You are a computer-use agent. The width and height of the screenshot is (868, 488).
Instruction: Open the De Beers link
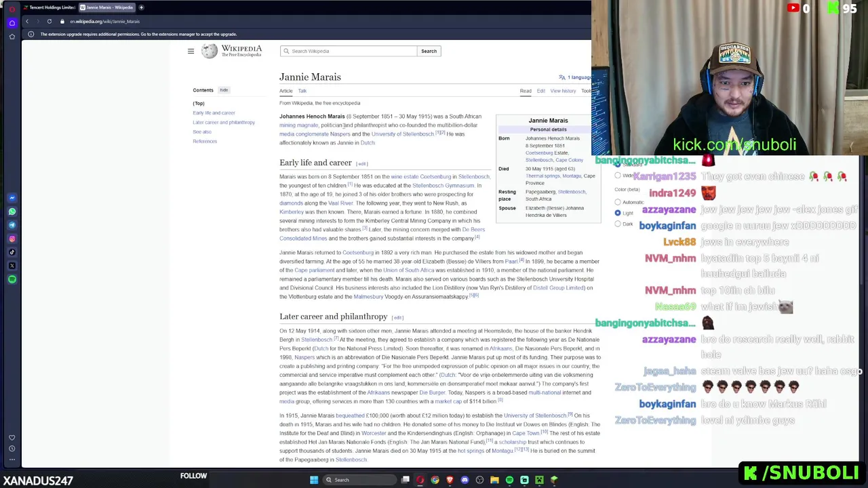[x=473, y=230]
